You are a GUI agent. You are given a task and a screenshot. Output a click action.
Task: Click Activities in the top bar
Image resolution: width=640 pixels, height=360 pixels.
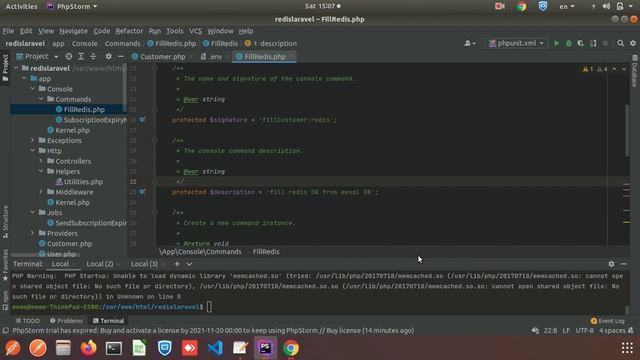pos(21,6)
